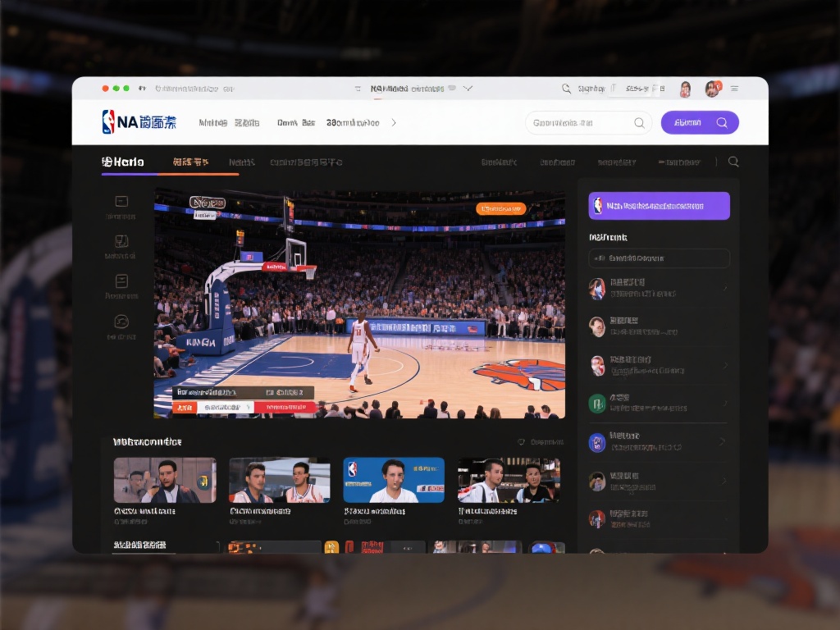Expand the first match entry's right chevron
This screenshot has width=840, height=630.
[725, 288]
